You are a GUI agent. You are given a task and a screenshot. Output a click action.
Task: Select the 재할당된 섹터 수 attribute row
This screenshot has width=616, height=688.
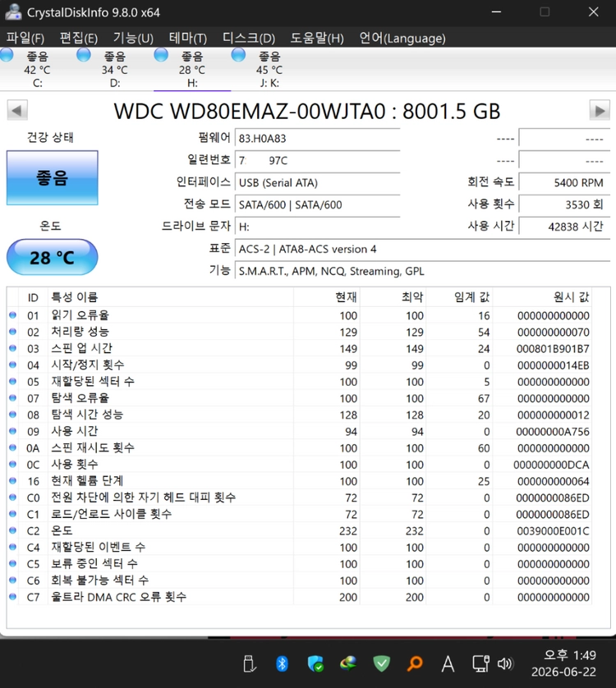(300, 381)
